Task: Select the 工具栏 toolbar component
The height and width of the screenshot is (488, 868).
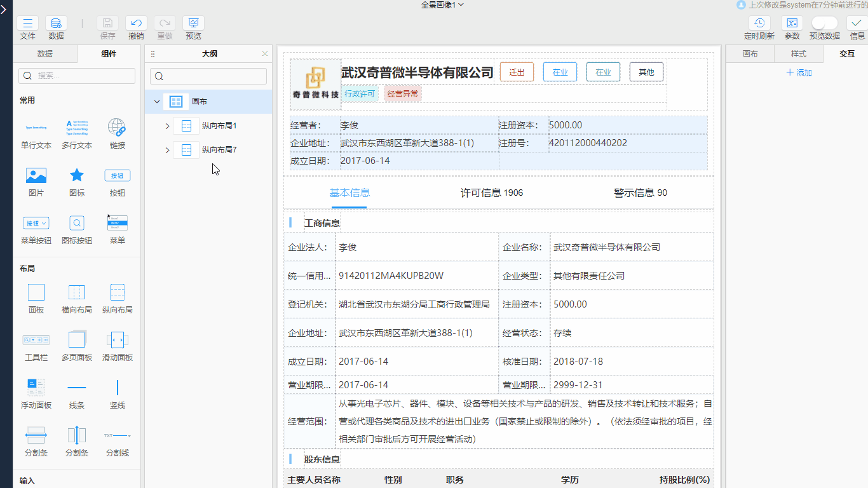Action: pos(36,346)
